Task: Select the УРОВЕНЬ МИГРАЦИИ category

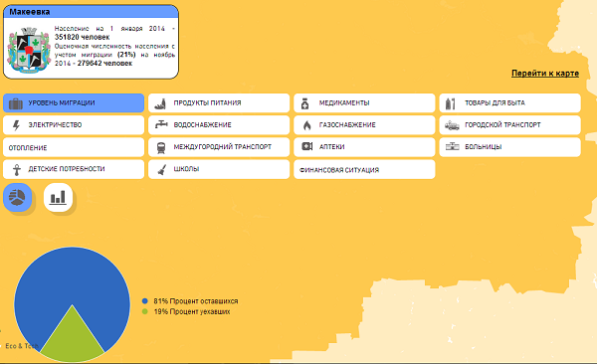Action: point(74,103)
